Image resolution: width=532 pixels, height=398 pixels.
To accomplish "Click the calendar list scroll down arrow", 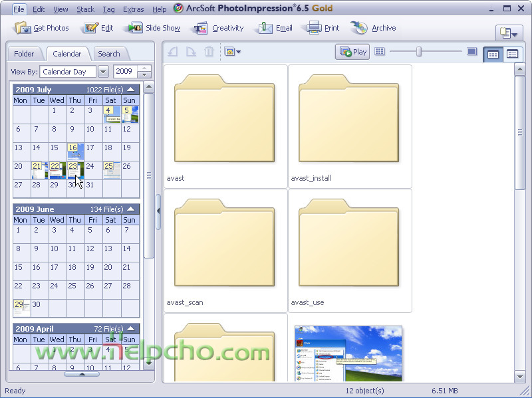I will 148,362.
